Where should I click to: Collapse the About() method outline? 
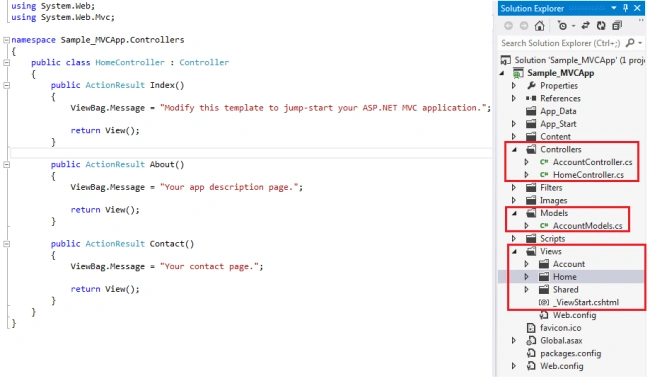(6, 165)
